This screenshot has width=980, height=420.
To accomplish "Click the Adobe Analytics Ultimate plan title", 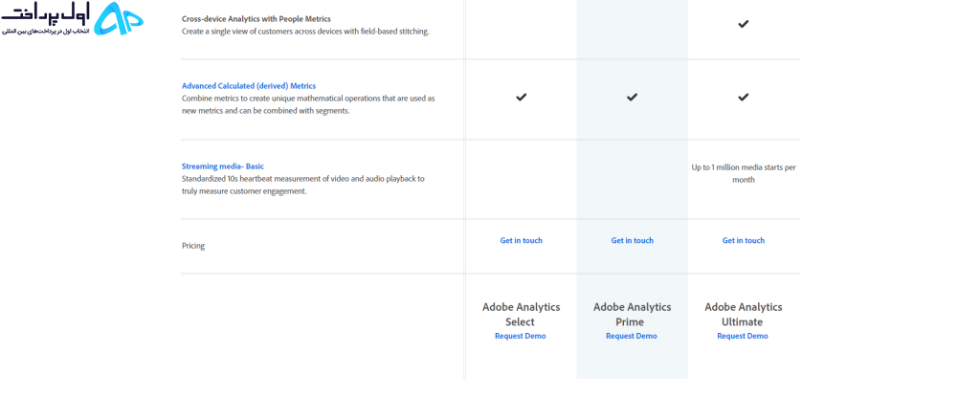I will point(743,315).
